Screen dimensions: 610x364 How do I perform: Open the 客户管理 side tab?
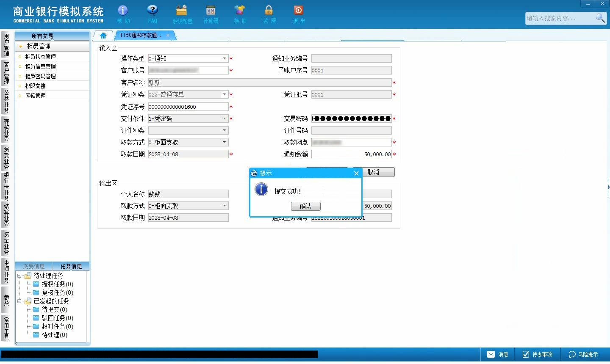(x=6, y=73)
